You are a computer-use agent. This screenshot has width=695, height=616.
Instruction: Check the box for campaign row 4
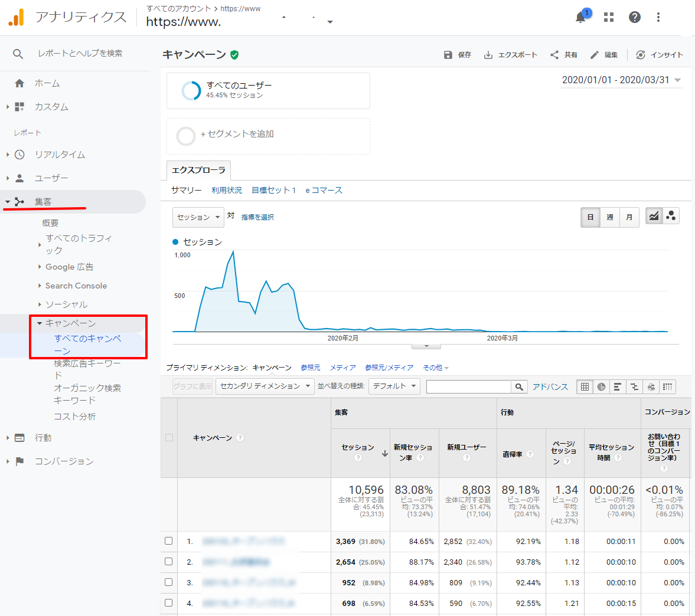(x=168, y=602)
